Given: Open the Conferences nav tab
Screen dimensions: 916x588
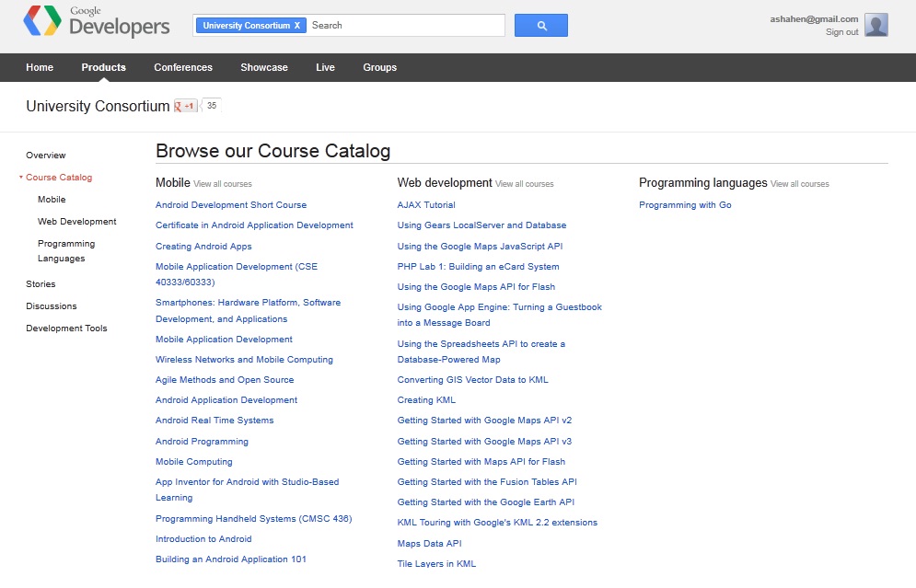Looking at the screenshot, I should click(x=183, y=67).
